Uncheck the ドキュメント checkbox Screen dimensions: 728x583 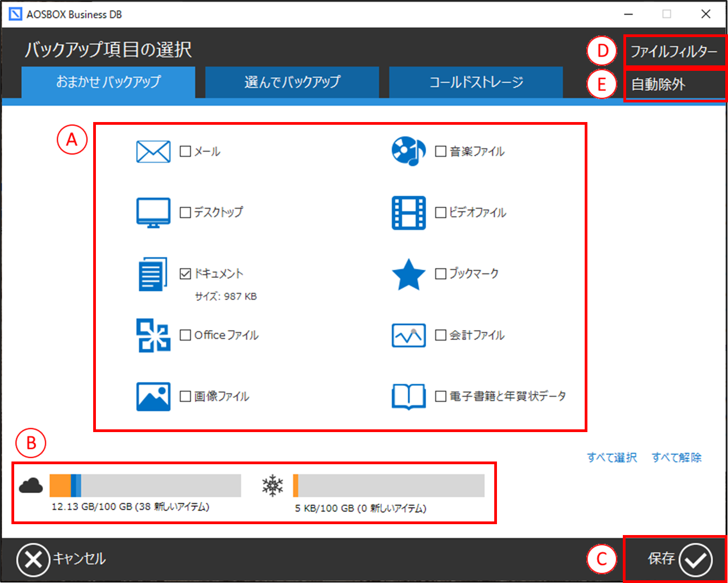185,274
